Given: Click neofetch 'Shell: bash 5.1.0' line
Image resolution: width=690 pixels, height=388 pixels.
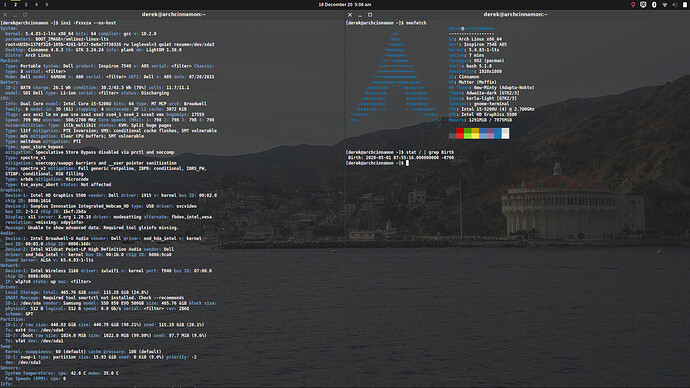Looking at the screenshot, I should point(470,66).
